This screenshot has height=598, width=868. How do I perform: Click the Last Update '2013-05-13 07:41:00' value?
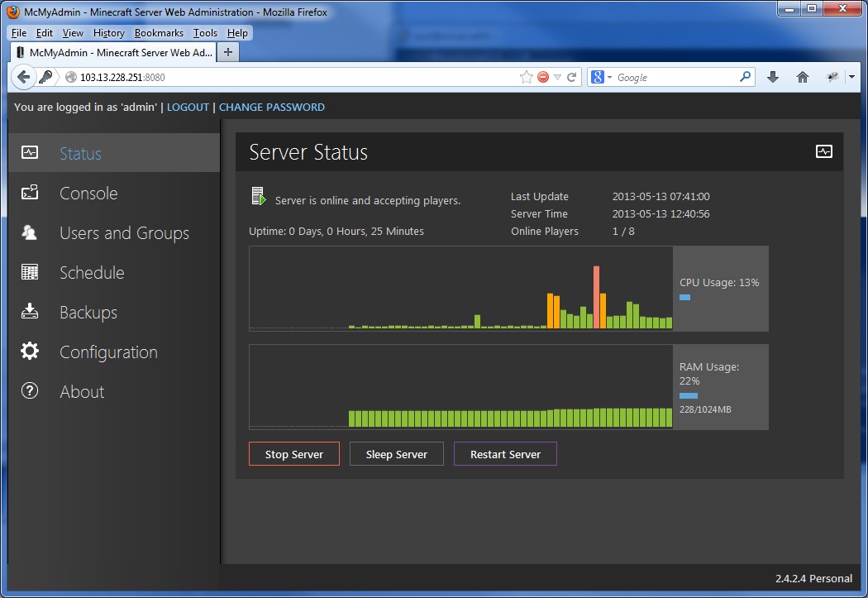[x=661, y=197]
